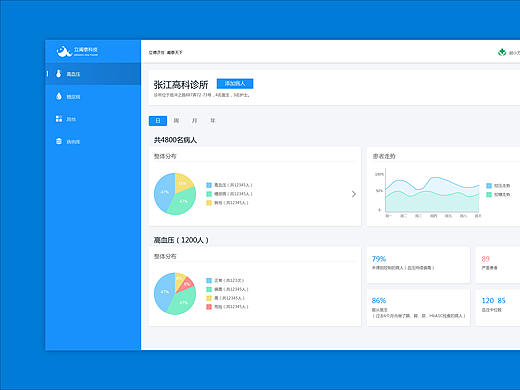This screenshot has height=390, width=520.
Task: Open the sidebar item beside grid icon
Action: [93, 119]
